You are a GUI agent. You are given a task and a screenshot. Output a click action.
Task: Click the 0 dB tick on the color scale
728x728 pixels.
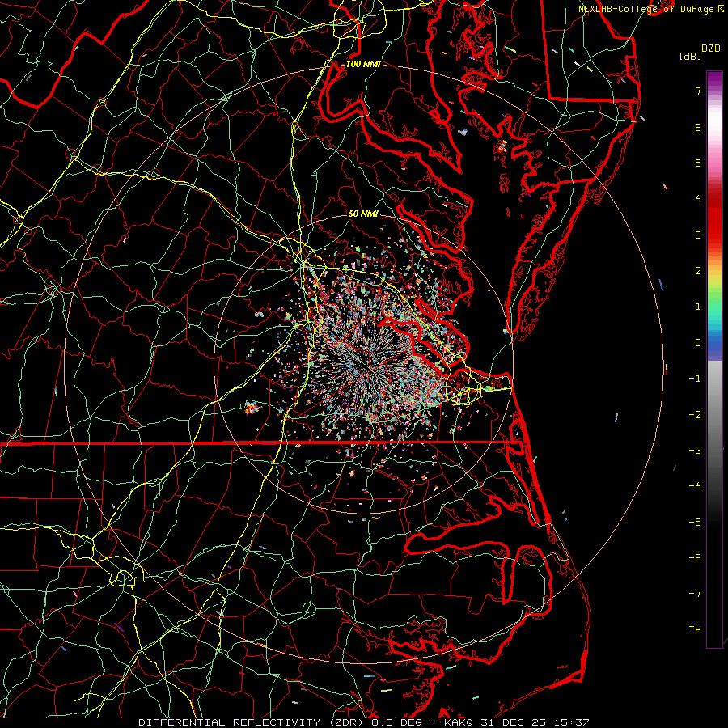point(698,343)
